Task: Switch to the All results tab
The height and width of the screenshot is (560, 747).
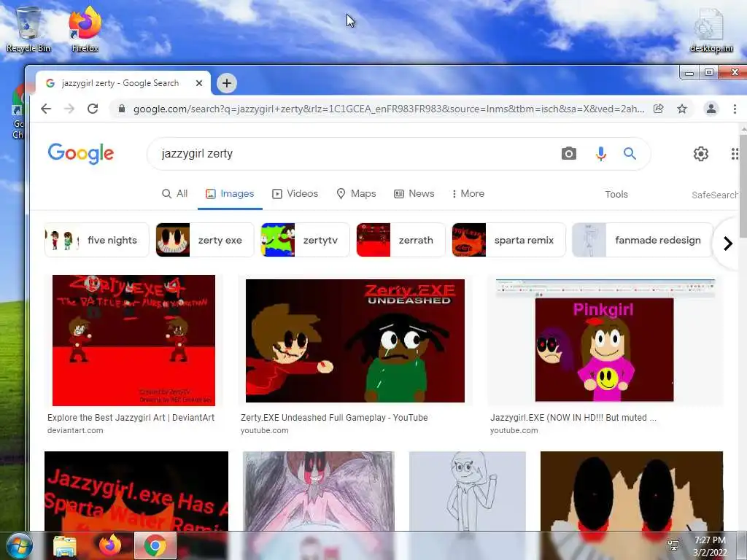Action: (x=175, y=194)
